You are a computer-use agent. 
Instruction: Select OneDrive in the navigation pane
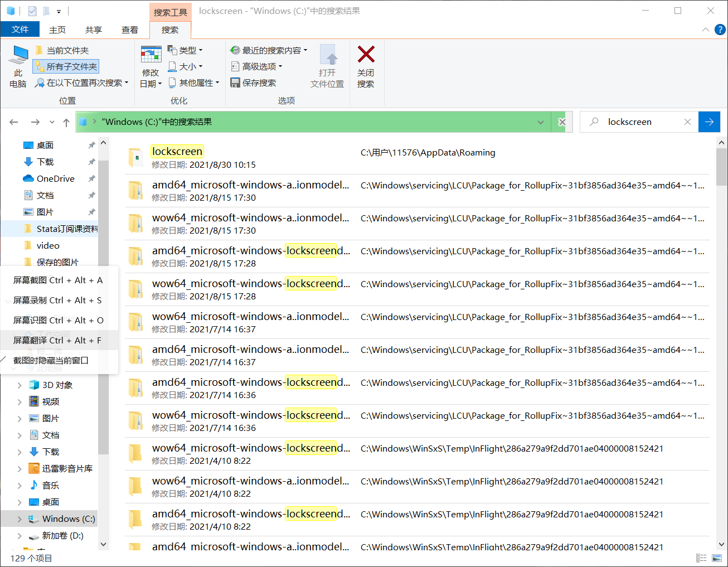(55, 178)
